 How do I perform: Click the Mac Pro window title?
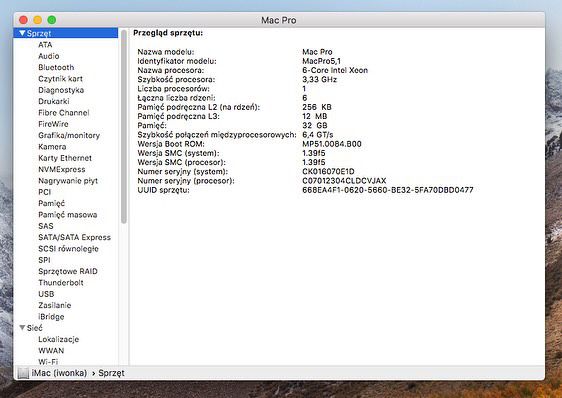(279, 20)
